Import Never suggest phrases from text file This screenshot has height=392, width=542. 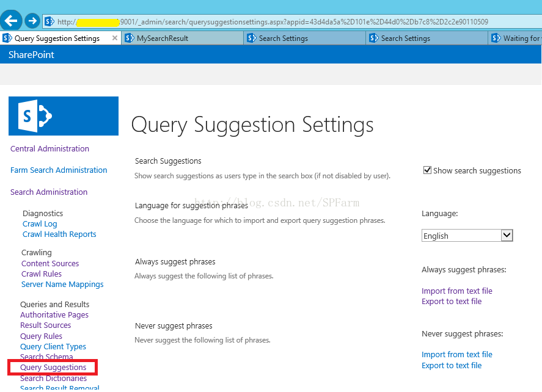point(457,355)
